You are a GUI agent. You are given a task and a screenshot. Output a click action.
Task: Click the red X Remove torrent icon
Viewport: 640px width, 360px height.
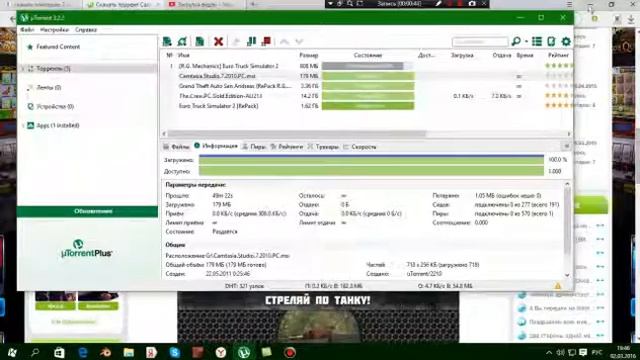(218, 41)
